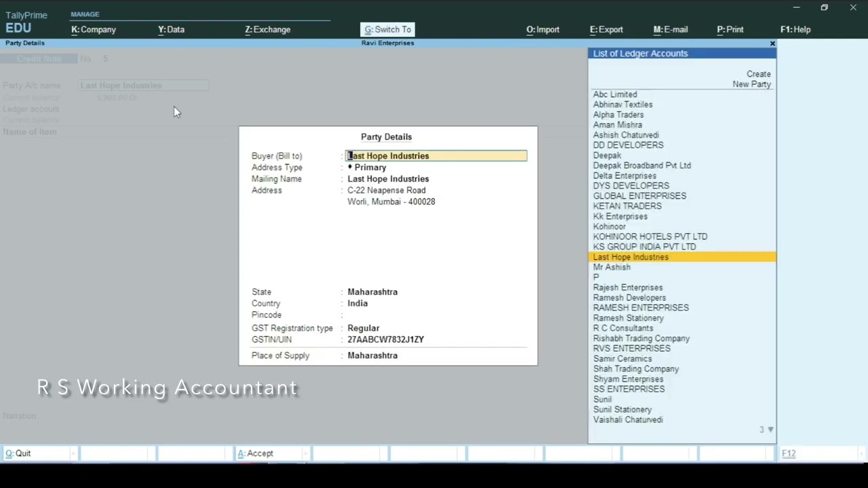Viewport: 868px width, 488px height.
Task: Select Abc Limited ledger
Action: 615,94
